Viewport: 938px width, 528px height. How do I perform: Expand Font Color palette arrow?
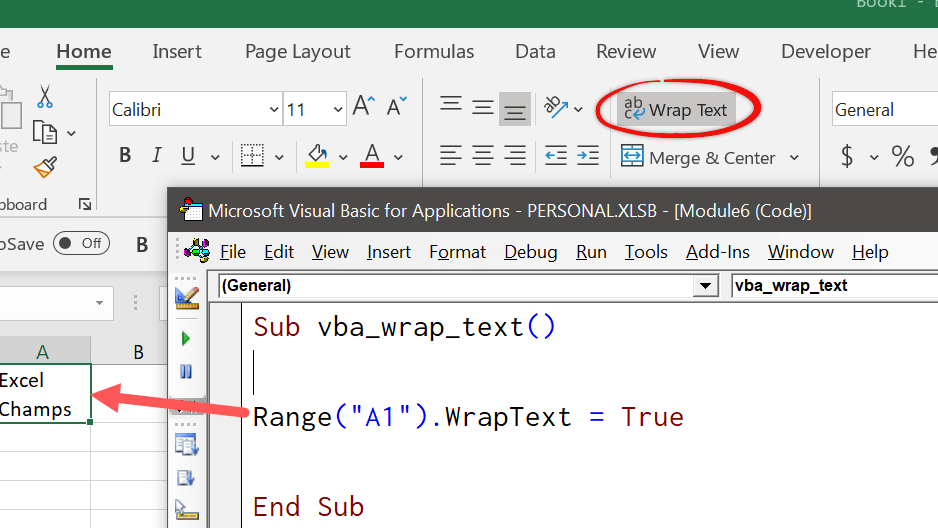coord(398,157)
